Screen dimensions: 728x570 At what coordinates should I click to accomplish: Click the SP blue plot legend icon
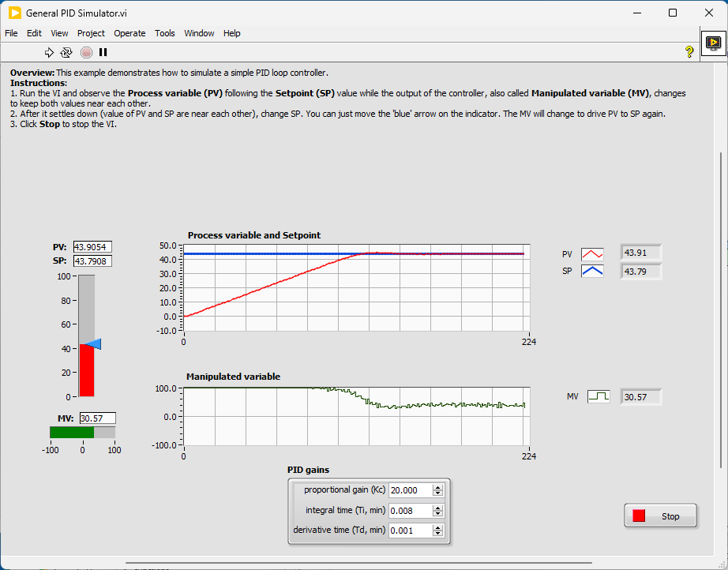point(592,271)
